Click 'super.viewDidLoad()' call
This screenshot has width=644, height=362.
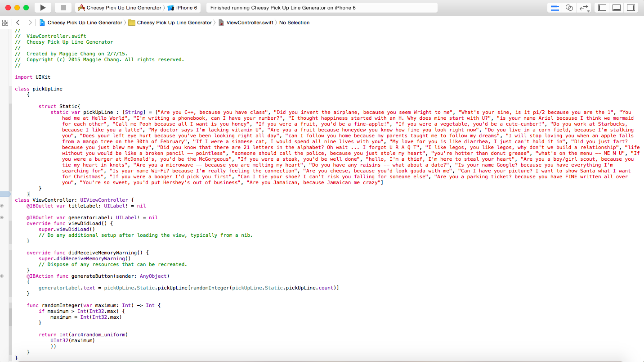[x=67, y=229]
